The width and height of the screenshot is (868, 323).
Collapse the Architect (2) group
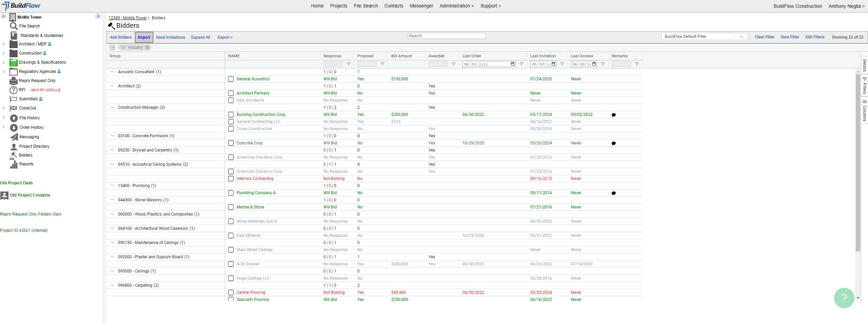pyautogui.click(x=112, y=86)
